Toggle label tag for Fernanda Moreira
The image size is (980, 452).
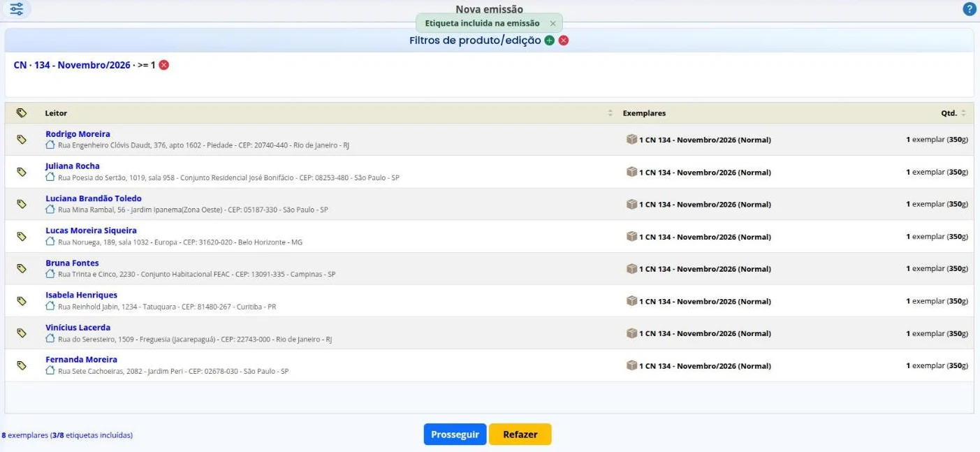(22, 365)
